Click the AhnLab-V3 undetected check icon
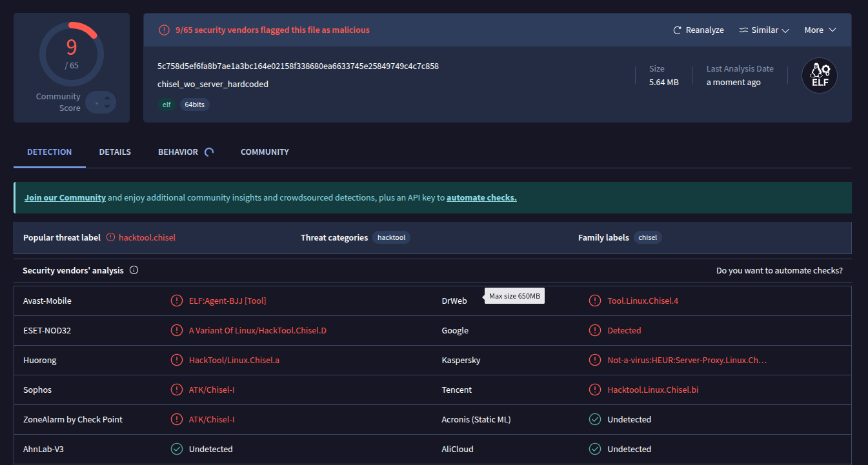868x465 pixels. [x=176, y=449]
